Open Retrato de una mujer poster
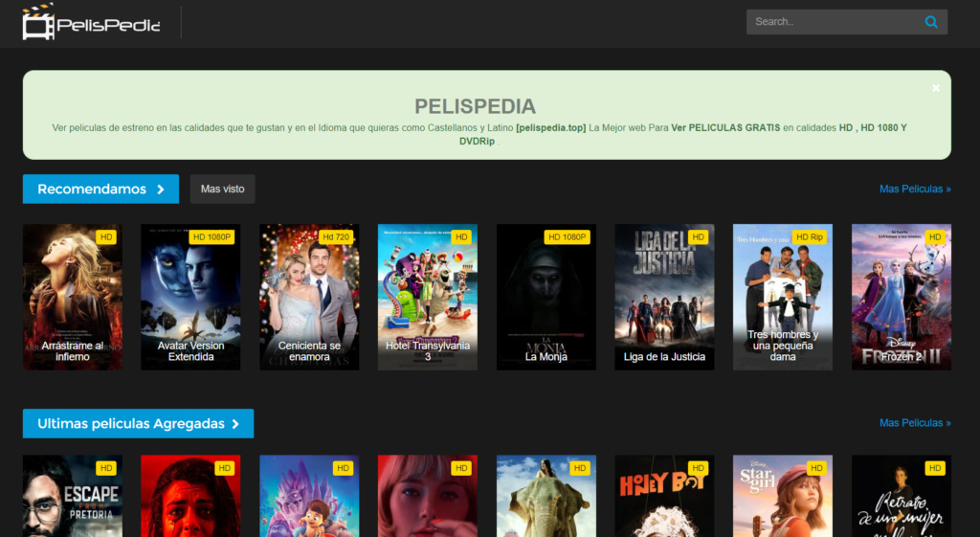Screen dimensions: 980x537 pyautogui.click(x=902, y=496)
